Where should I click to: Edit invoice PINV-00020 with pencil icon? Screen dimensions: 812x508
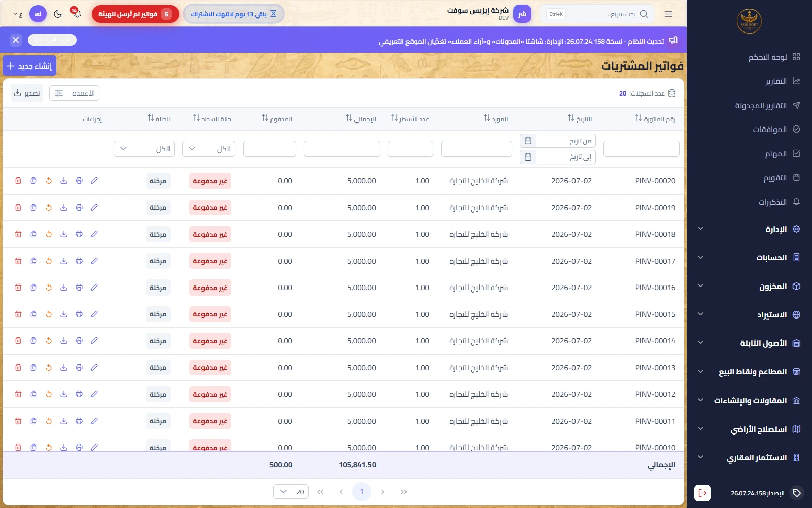[x=94, y=181]
